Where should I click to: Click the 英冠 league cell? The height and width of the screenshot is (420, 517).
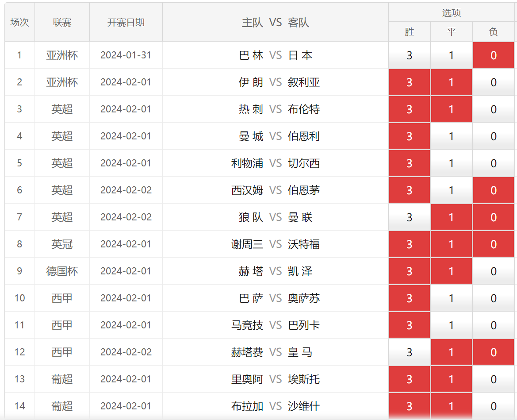coord(62,244)
